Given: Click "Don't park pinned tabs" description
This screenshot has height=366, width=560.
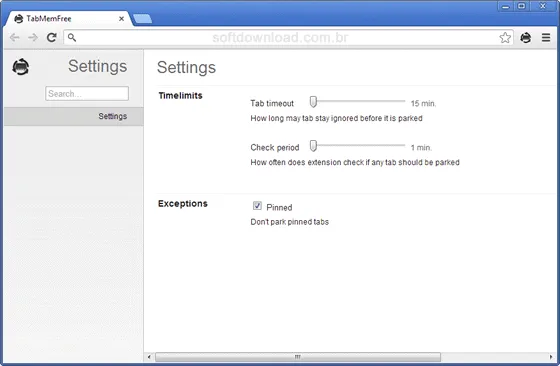Looking at the screenshot, I should pyautogui.click(x=289, y=222).
